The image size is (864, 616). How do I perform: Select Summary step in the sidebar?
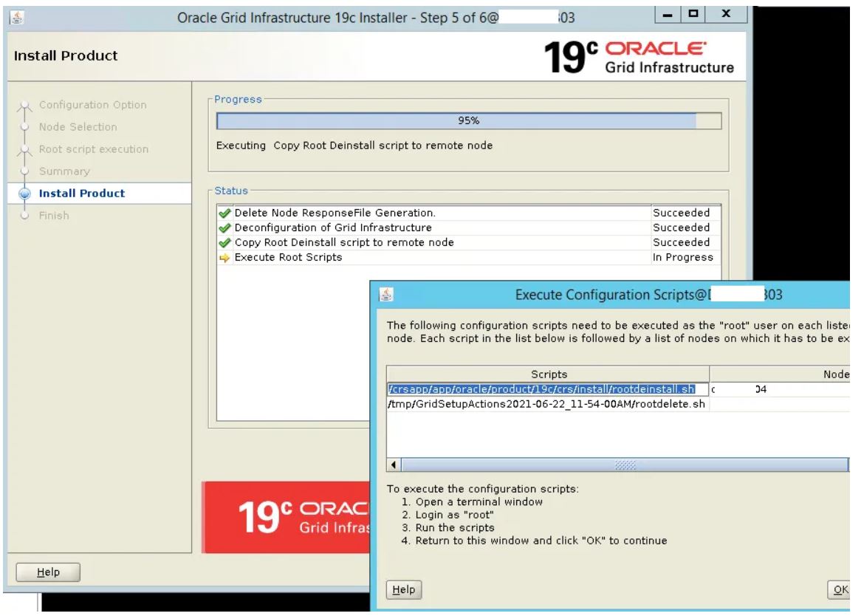64,171
